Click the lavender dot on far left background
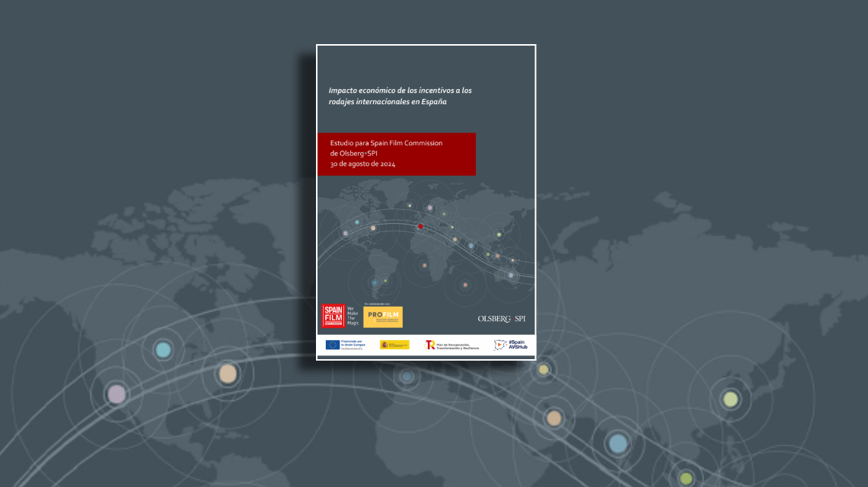 tap(116, 393)
